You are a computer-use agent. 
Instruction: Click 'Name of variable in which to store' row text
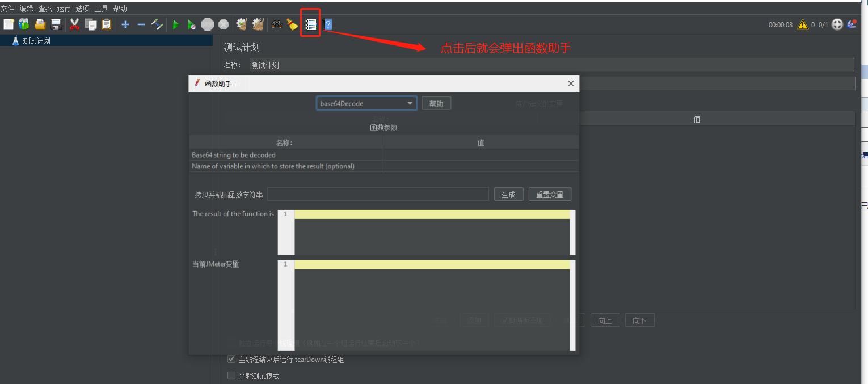[273, 166]
